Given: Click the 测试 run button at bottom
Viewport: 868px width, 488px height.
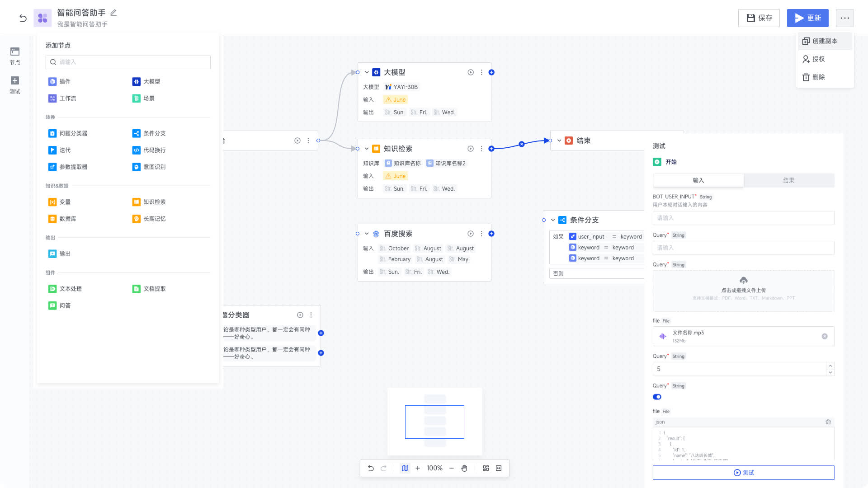Looking at the screenshot, I should 743,473.
